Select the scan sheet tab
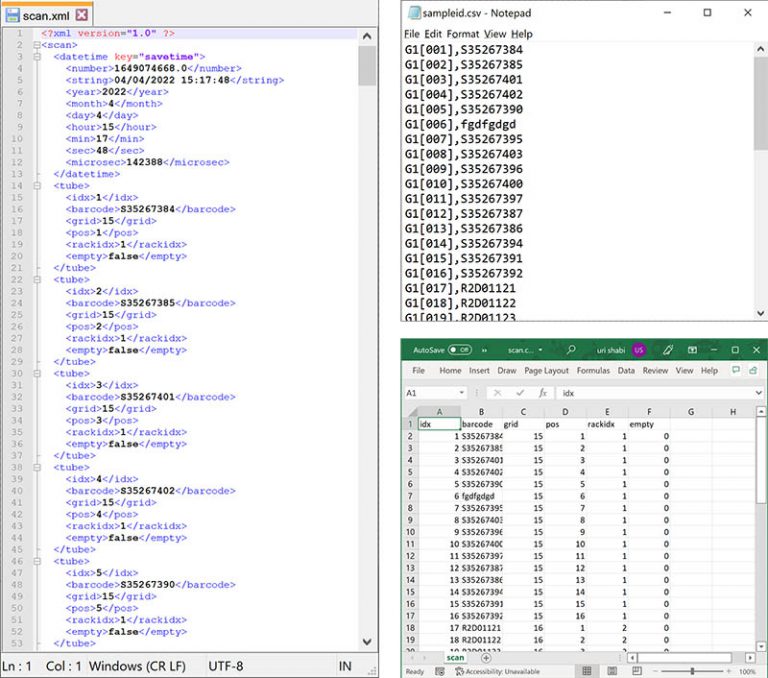The height and width of the screenshot is (678, 768). 455,657
